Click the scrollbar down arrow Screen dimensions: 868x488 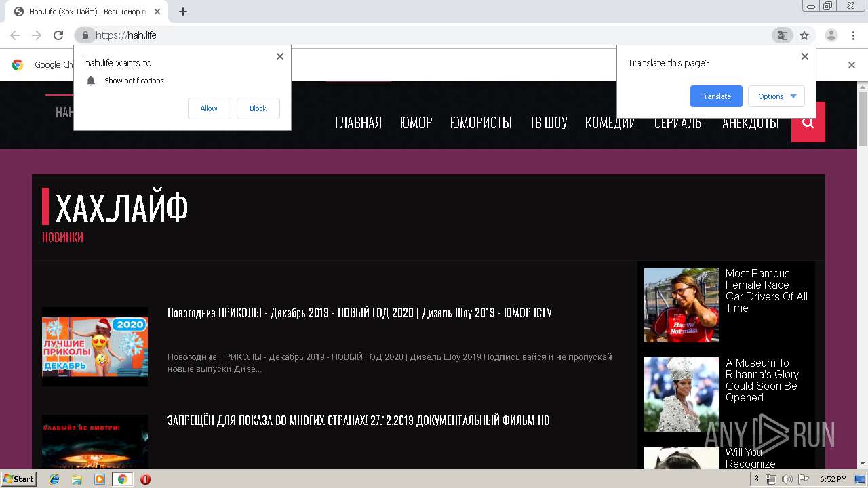863,464
